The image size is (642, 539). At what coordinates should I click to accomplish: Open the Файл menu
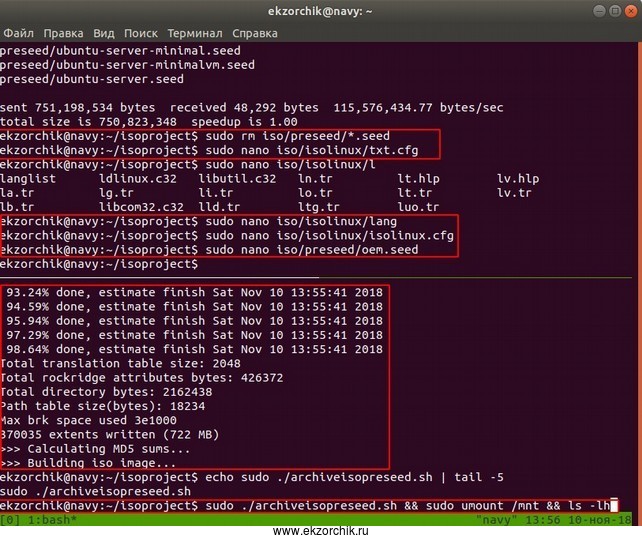[x=18, y=33]
